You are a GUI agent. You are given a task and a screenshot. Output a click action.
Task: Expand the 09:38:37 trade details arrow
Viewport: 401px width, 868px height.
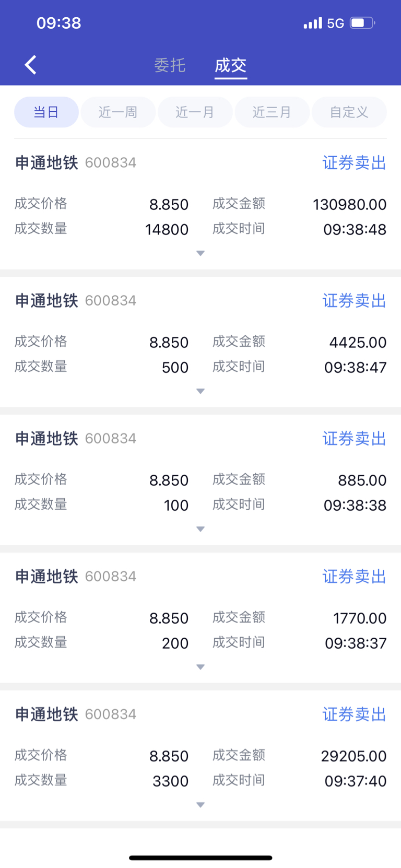[200, 667]
